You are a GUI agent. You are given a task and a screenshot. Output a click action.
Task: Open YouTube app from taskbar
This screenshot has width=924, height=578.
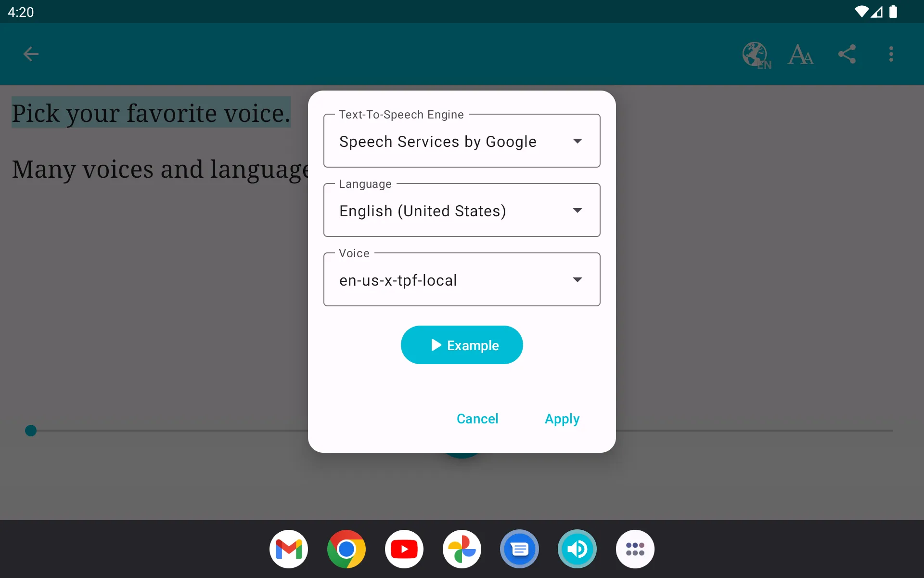(x=404, y=550)
